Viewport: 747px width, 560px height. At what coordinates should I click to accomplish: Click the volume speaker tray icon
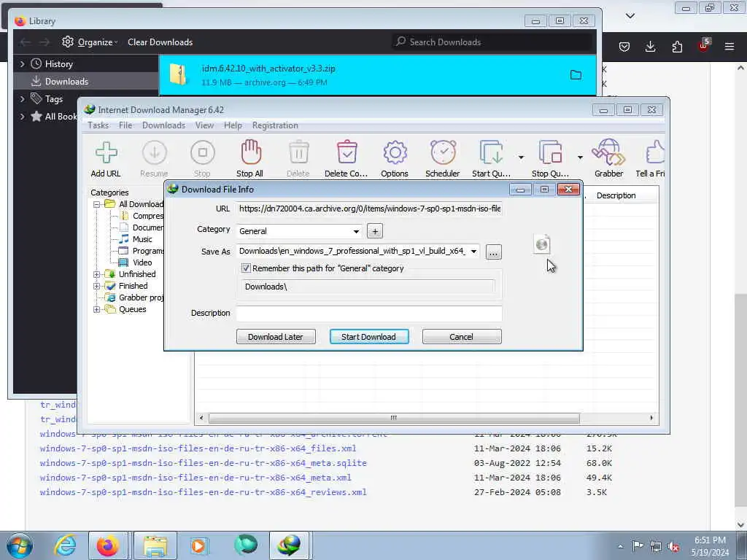pos(673,546)
